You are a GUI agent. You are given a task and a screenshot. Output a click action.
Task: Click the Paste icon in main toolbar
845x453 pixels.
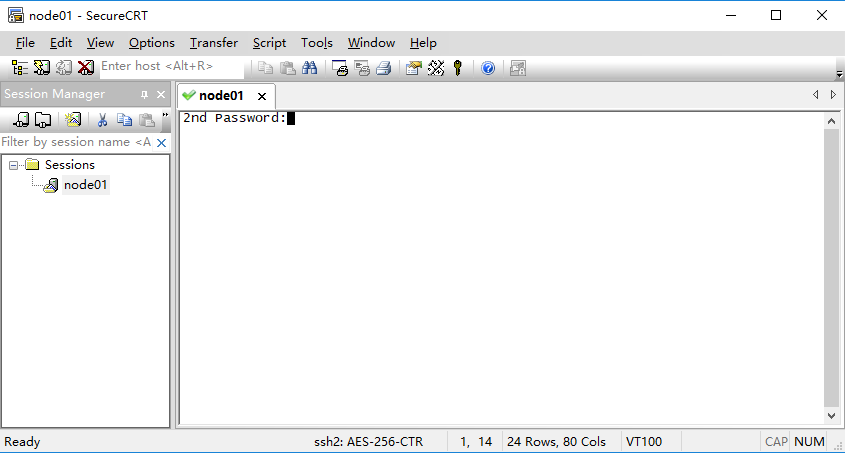288,68
